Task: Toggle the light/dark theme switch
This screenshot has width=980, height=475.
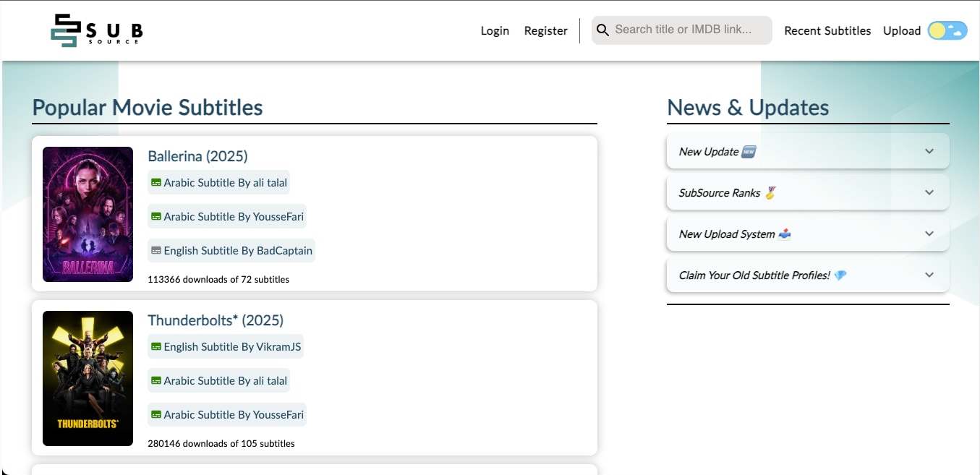Action: coord(947,30)
